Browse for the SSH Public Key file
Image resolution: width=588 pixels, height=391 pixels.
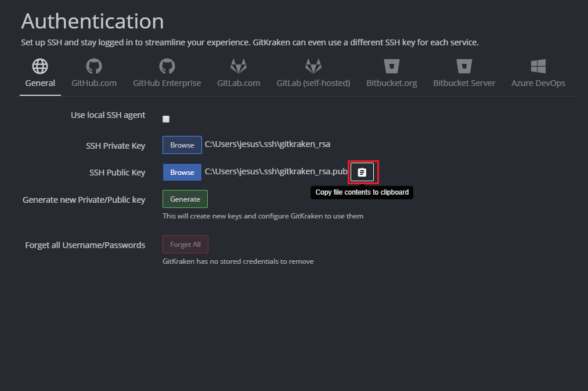(x=182, y=173)
